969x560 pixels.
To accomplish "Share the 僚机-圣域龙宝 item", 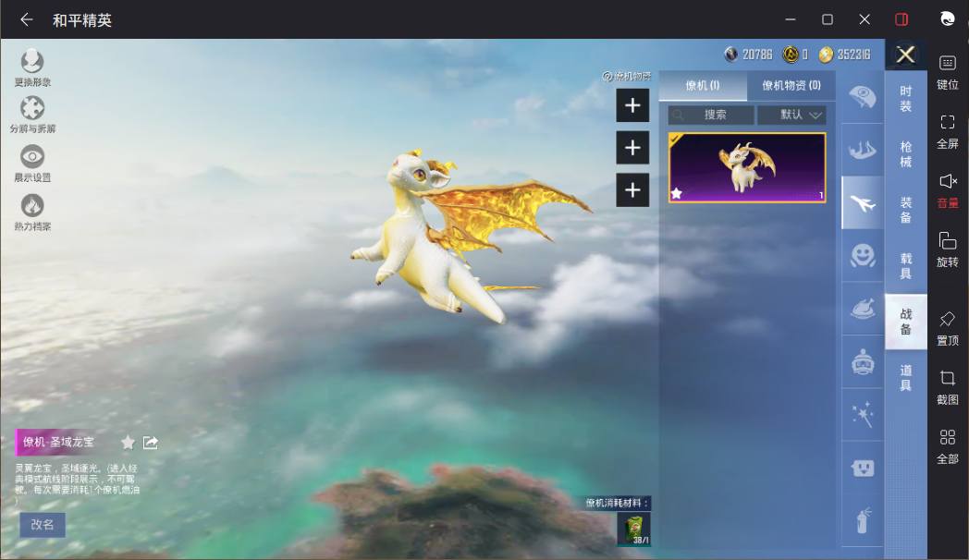I will (150, 442).
